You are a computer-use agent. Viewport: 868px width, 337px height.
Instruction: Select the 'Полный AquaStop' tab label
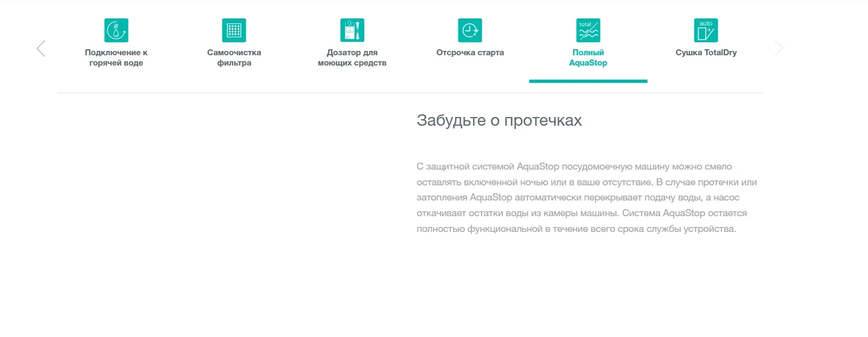pos(588,57)
